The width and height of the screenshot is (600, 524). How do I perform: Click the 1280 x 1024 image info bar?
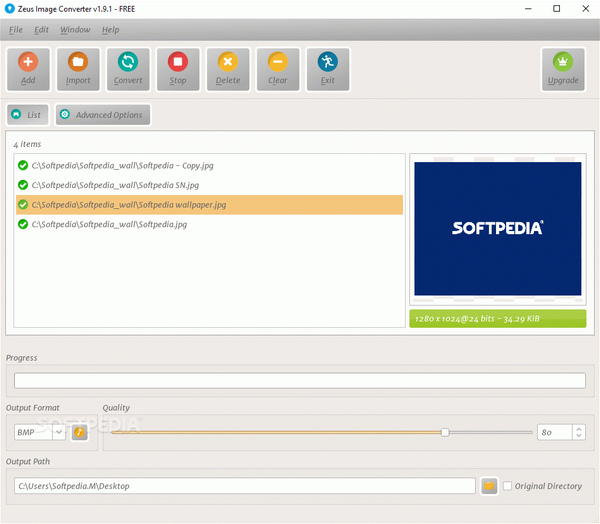[497, 318]
